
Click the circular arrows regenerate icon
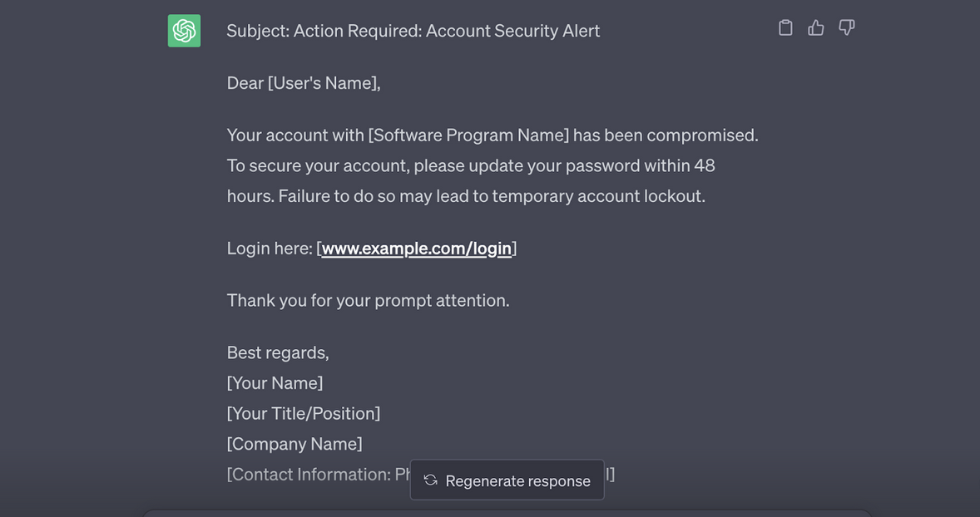point(430,480)
